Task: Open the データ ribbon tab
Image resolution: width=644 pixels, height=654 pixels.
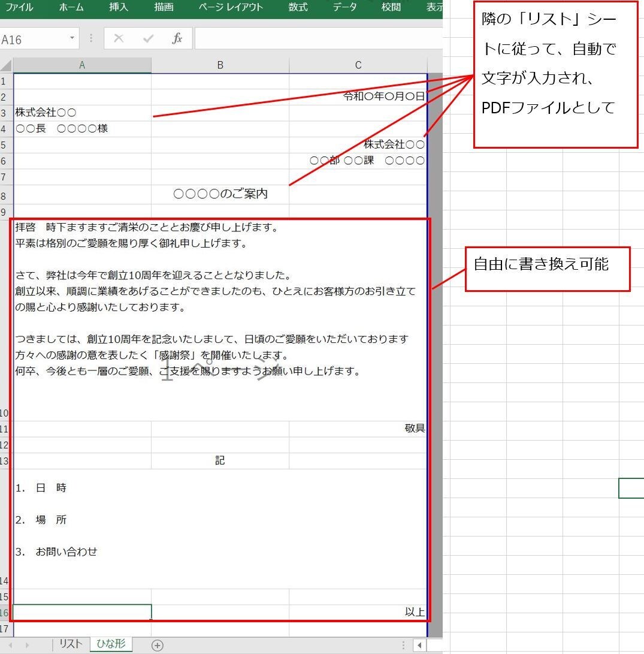Action: pos(344,7)
